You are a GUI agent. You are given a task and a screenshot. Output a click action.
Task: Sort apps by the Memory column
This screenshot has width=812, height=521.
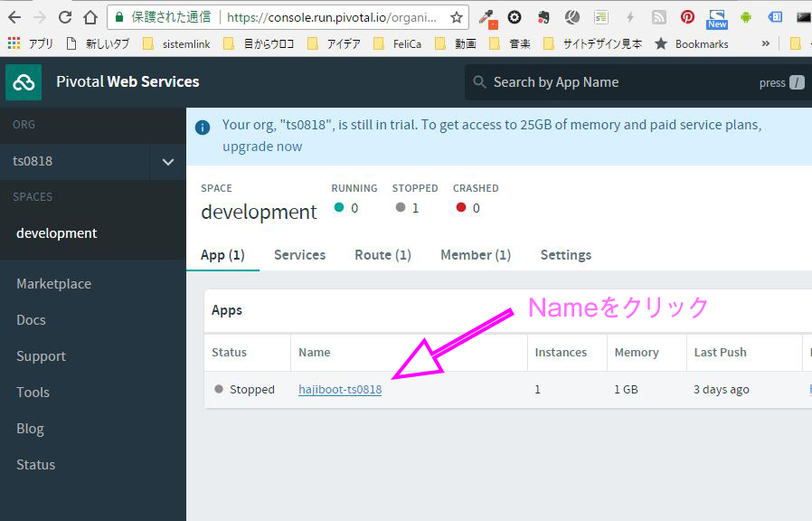pos(637,353)
